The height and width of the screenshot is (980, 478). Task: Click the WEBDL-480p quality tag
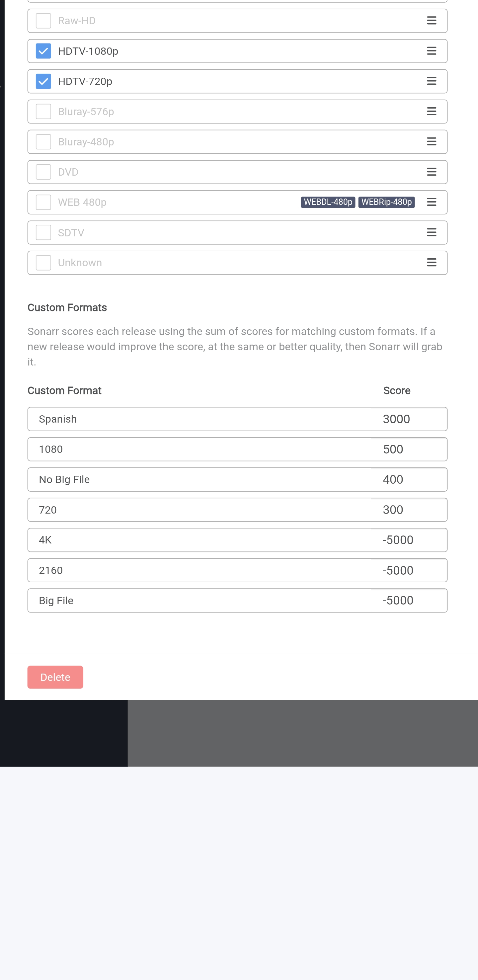(328, 202)
